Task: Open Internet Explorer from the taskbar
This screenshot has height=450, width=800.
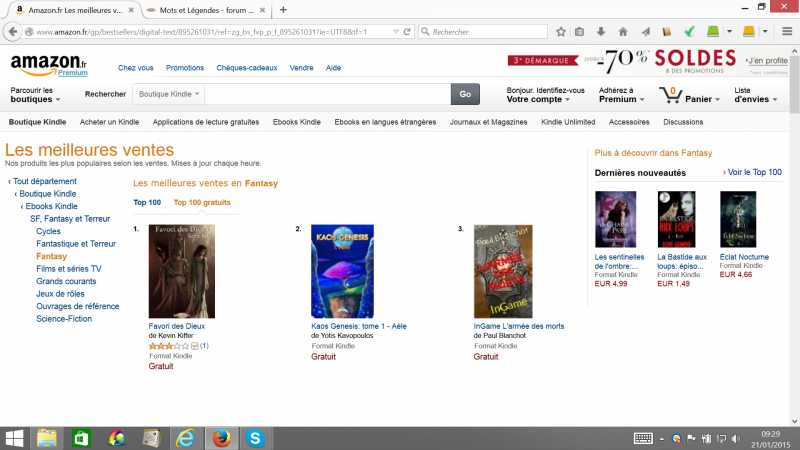Action: 185,438
